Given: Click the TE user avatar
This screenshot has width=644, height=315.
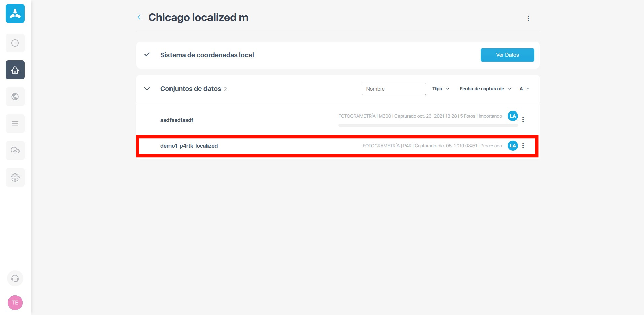Looking at the screenshot, I should click(x=15, y=303).
